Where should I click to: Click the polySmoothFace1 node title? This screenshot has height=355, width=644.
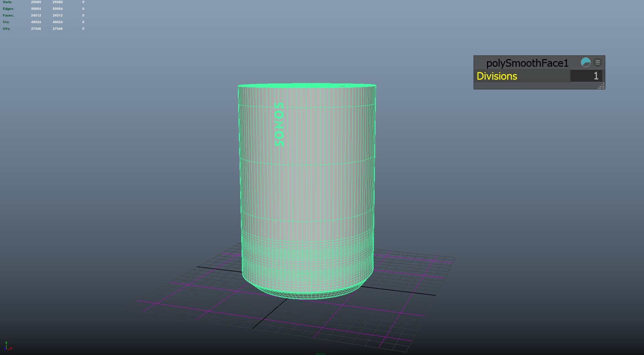coord(527,63)
